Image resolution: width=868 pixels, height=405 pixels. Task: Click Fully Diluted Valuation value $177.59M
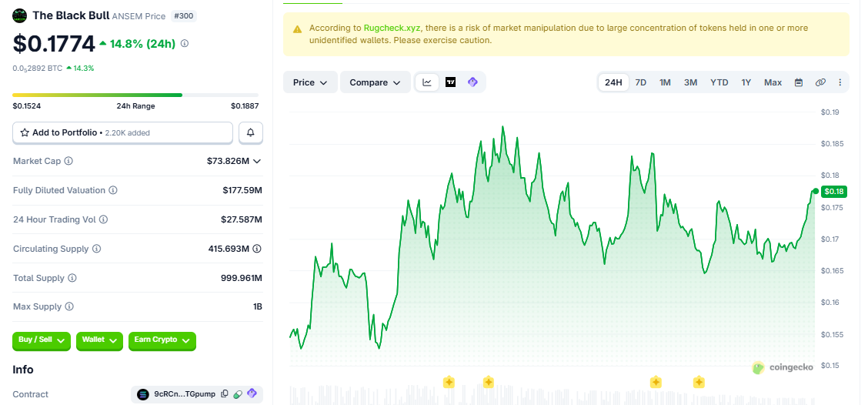point(242,191)
